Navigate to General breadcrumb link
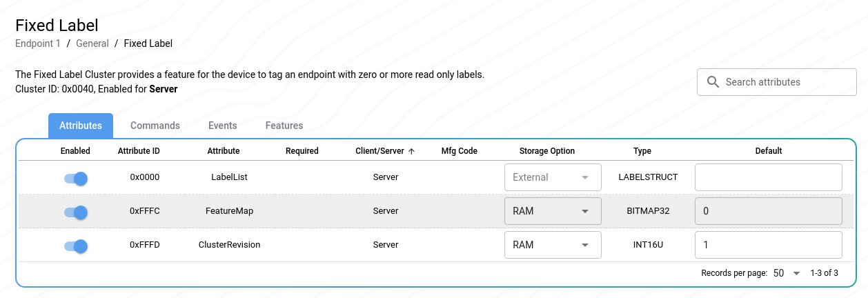The image size is (868, 298). (92, 43)
